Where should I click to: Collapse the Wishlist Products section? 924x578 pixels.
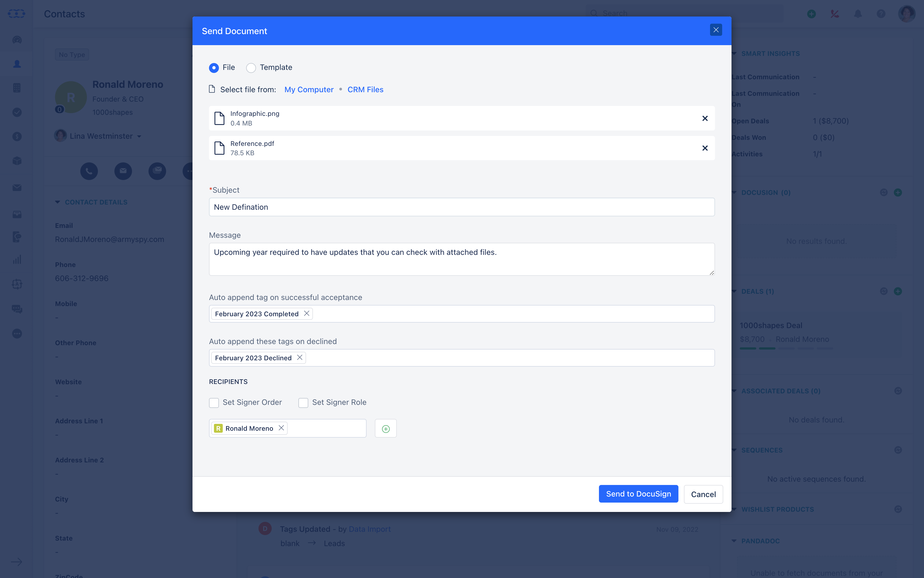[x=735, y=509]
